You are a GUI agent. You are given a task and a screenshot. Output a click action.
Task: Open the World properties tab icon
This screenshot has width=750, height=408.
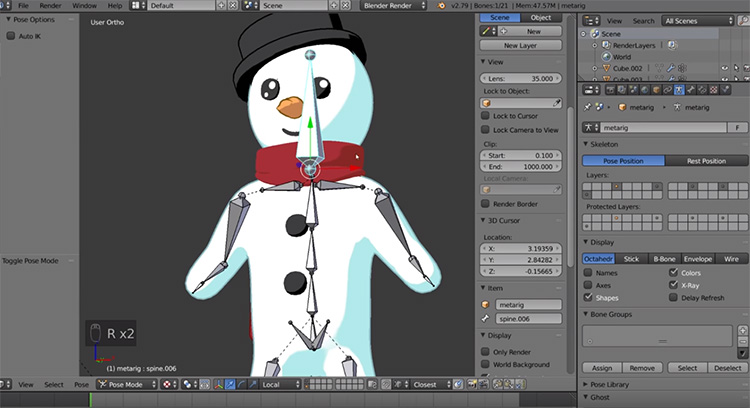645,90
